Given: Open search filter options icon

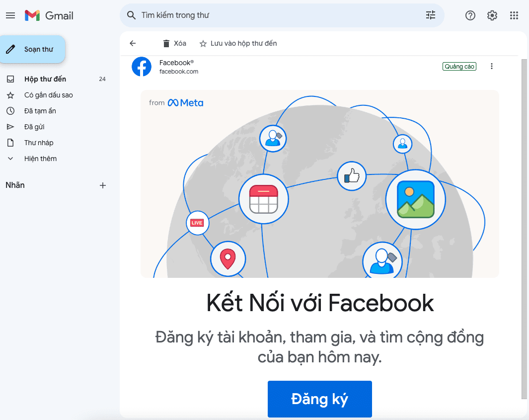Looking at the screenshot, I should click(x=431, y=15).
